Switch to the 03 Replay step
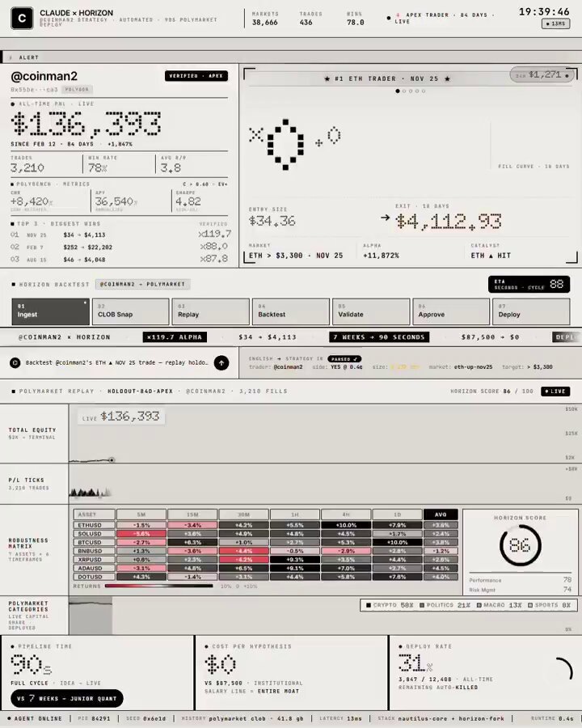 (x=211, y=311)
